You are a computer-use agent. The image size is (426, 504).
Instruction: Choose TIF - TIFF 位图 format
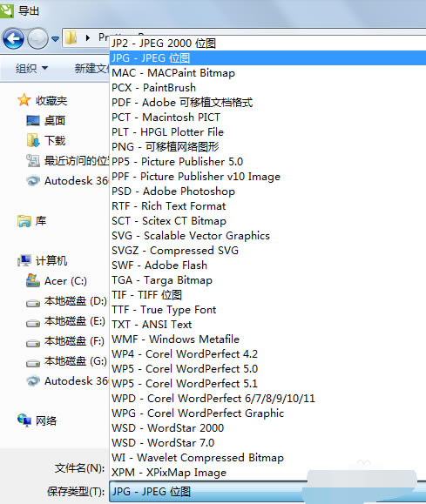coord(267,294)
